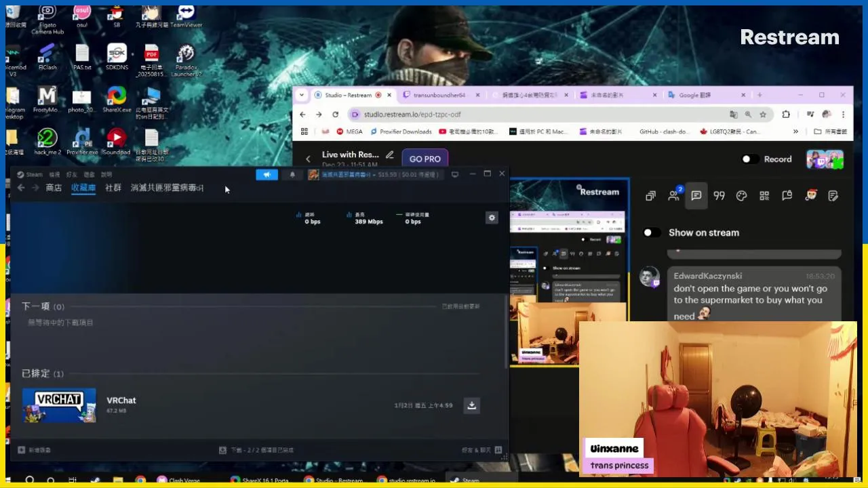This screenshot has height=488, width=868.
Task: Toggle Show on stream switch
Action: pyautogui.click(x=652, y=232)
